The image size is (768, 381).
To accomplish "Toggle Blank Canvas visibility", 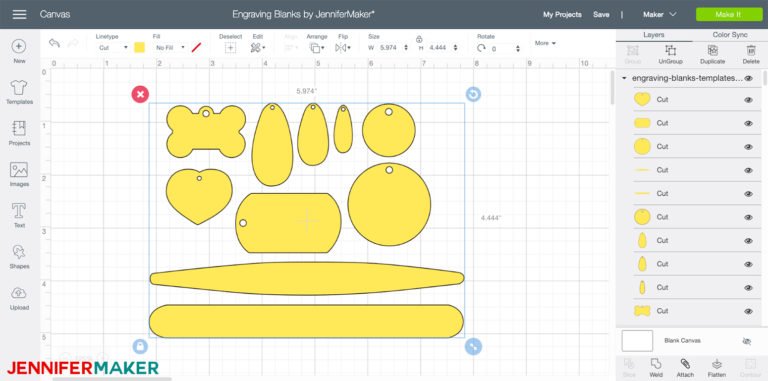I will [x=746, y=341].
